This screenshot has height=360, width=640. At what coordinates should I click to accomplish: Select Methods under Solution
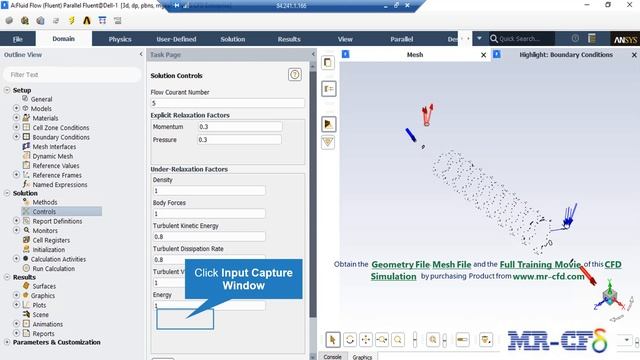44,202
